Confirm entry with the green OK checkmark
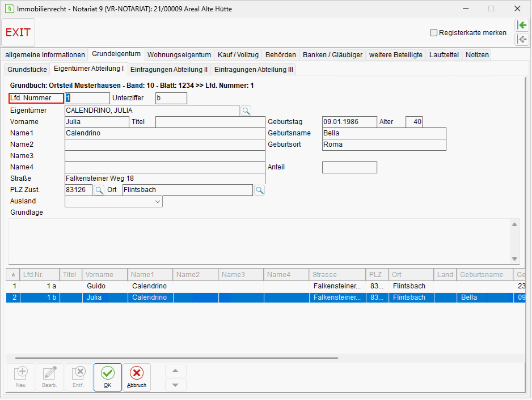 click(x=108, y=377)
